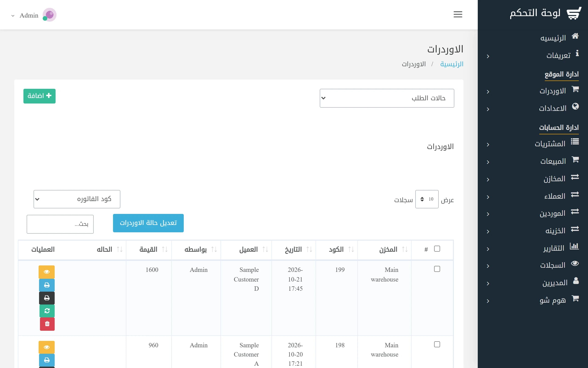Check the checkbox for order 199
The height and width of the screenshot is (368, 588).
tap(437, 269)
